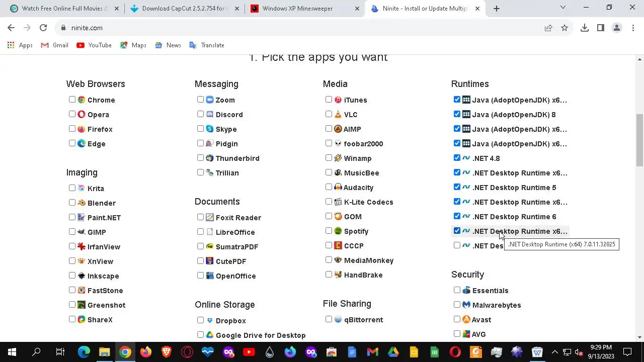Check the VLC checkbox
The width and height of the screenshot is (644, 362).
tap(329, 114)
